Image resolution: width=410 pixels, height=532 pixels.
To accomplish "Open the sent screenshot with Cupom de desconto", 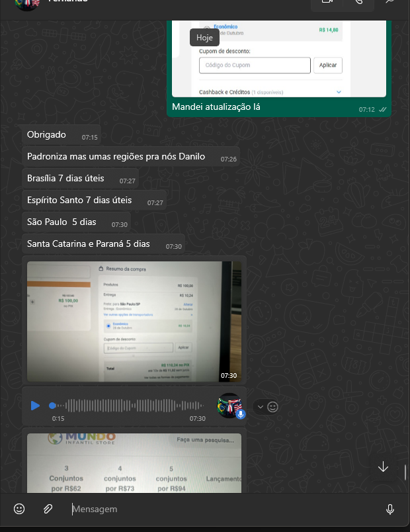I will click(x=279, y=58).
